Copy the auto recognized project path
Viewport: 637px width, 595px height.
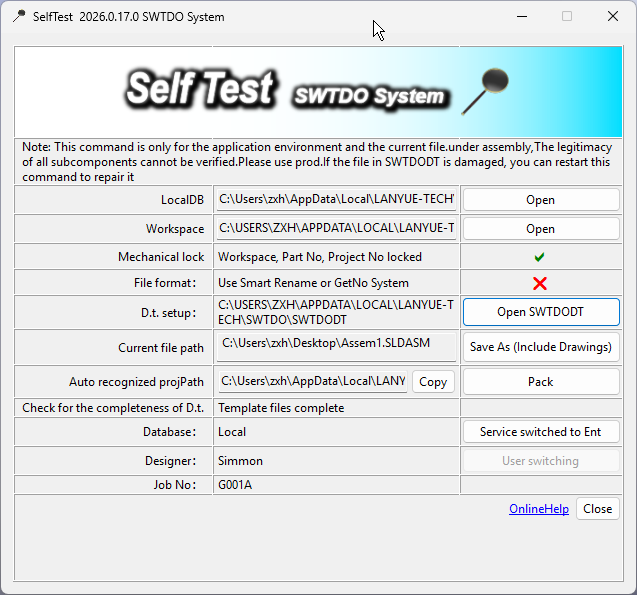(432, 382)
